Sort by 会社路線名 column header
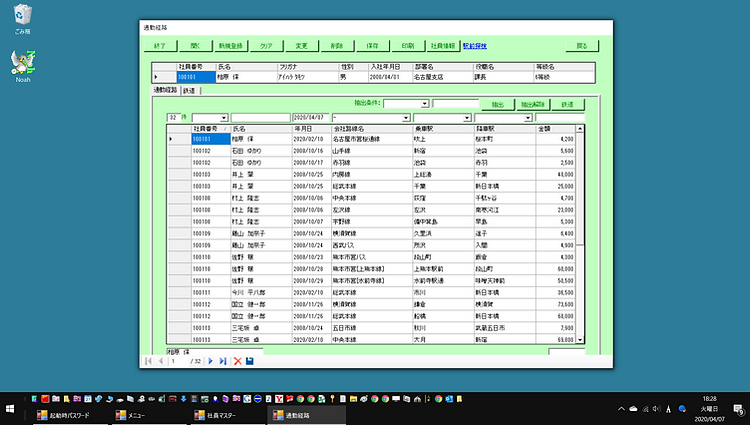750x425 pixels. click(372, 129)
